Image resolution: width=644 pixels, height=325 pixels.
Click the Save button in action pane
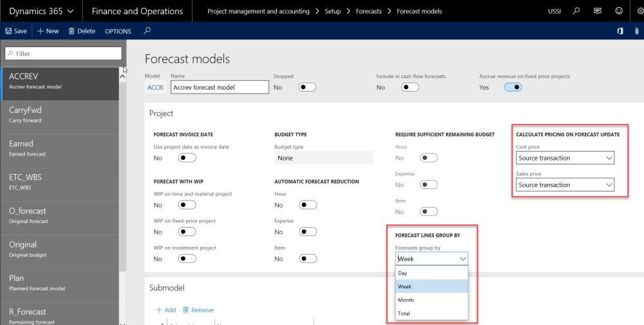[x=16, y=31]
